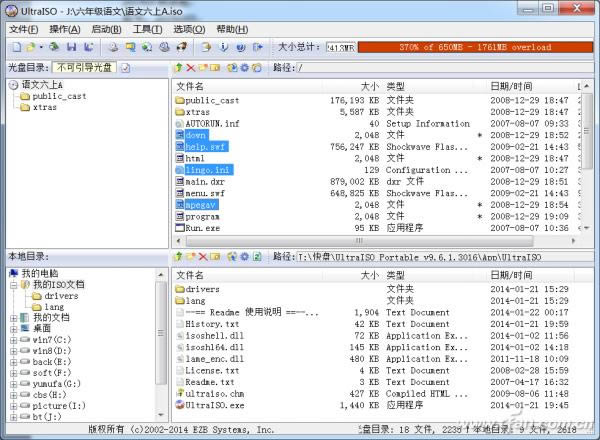
Task: Expand the picture(I:) drive node
Action: (14, 406)
